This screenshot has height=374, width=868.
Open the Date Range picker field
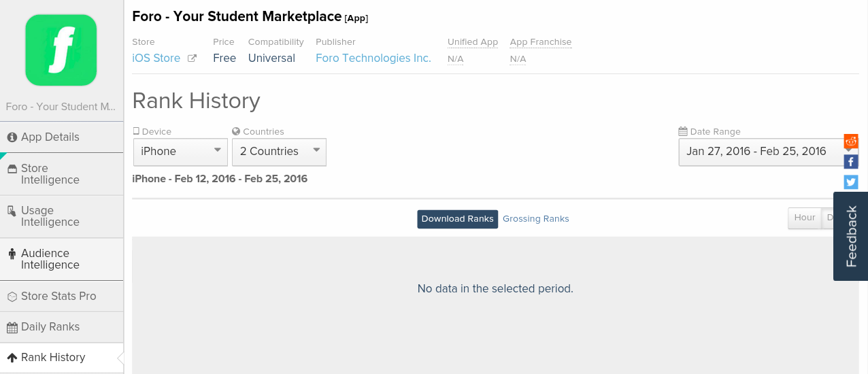point(759,152)
